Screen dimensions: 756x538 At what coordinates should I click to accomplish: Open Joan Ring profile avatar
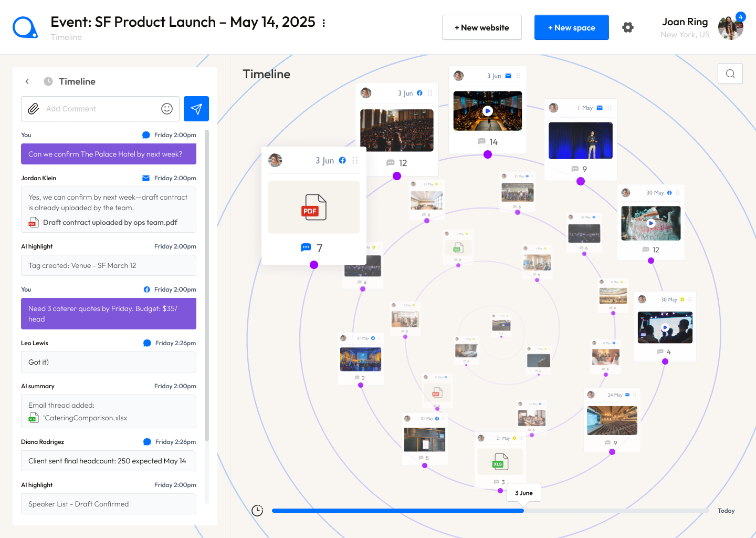pos(730,28)
